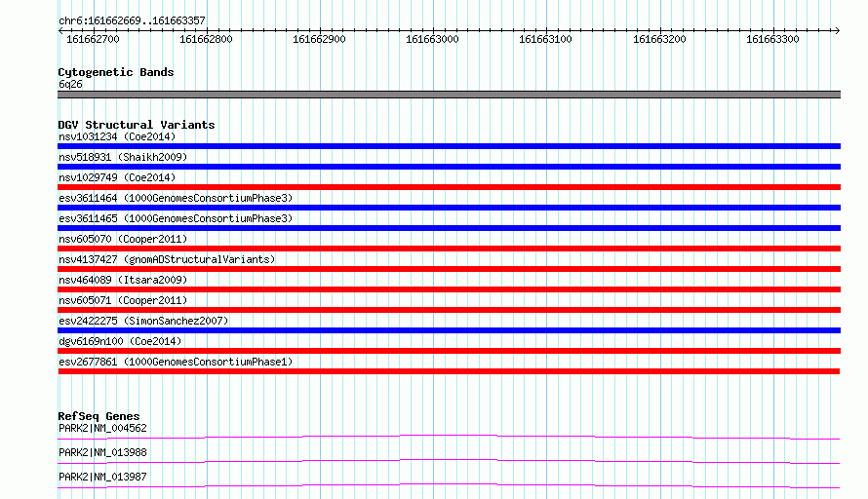Click ruler position 161663200

pyautogui.click(x=659, y=39)
